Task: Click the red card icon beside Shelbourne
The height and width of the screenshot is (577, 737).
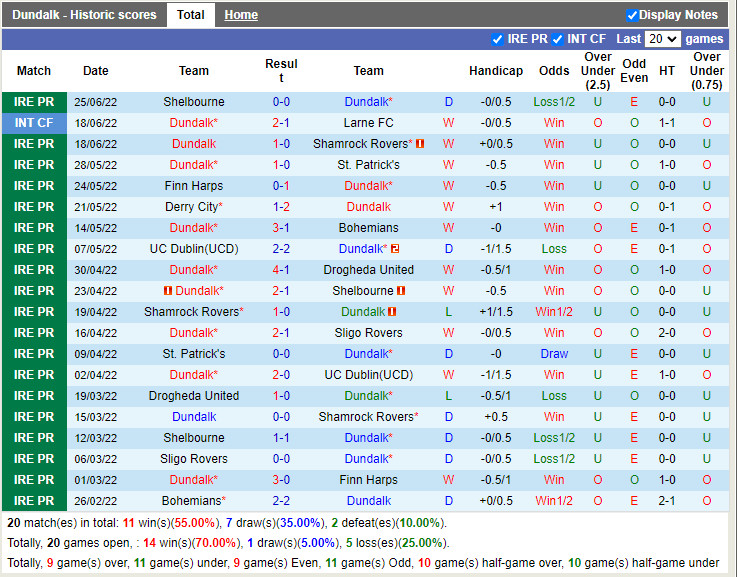Action: (402, 291)
